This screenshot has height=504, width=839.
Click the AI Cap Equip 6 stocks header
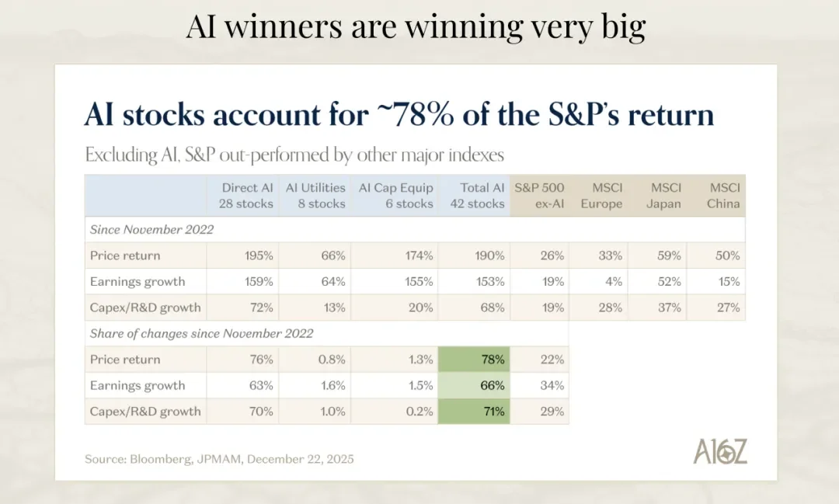[395, 196]
